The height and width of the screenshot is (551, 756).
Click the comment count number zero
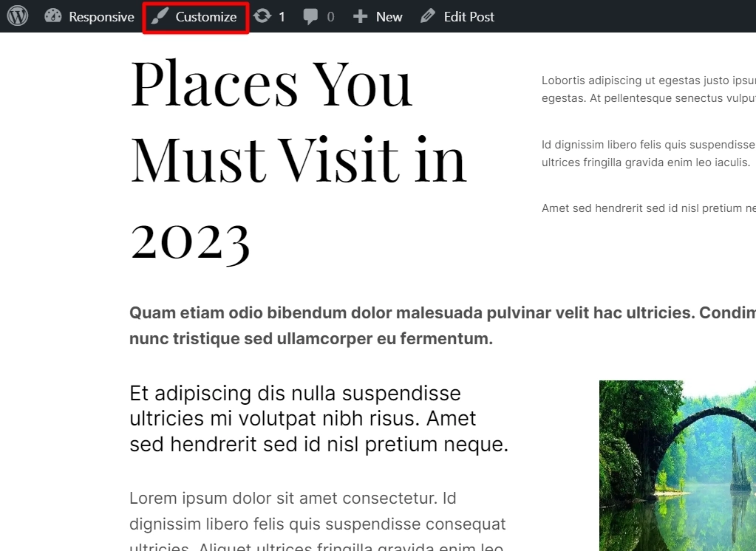tap(328, 16)
